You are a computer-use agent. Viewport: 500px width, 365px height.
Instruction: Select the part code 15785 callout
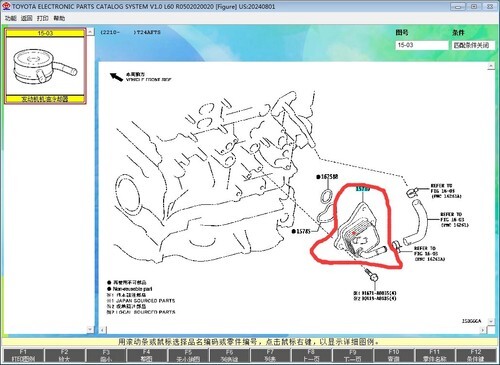pyautogui.click(x=301, y=231)
